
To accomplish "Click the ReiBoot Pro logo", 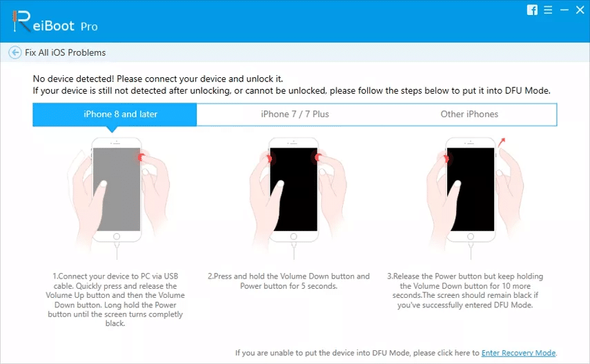I will point(55,21).
